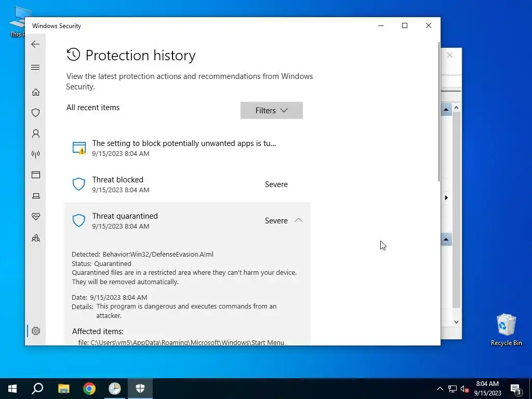This screenshot has height=399, width=532.
Task: Click the warning icon of unwanted apps item
Action: click(x=79, y=148)
